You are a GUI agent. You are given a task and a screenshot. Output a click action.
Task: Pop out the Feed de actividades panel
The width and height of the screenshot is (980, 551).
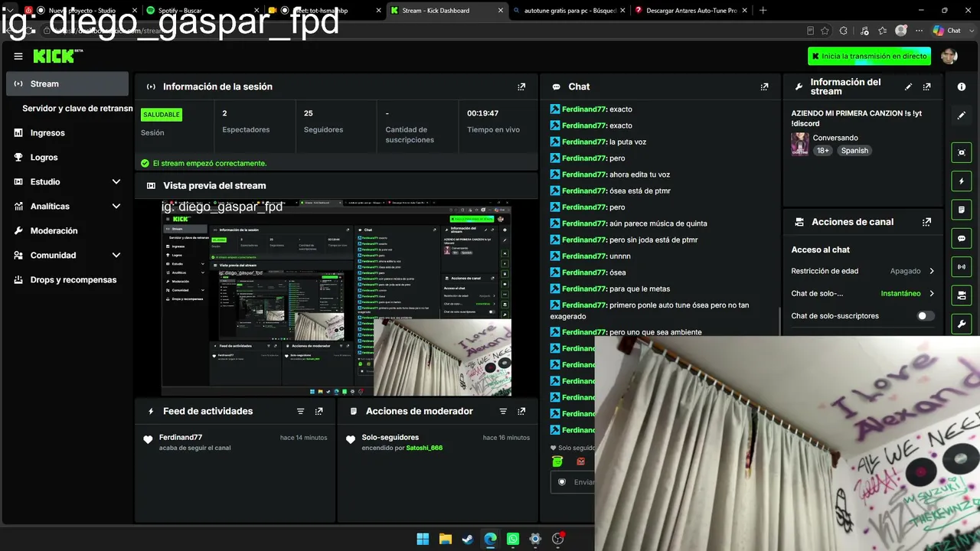pos(318,411)
